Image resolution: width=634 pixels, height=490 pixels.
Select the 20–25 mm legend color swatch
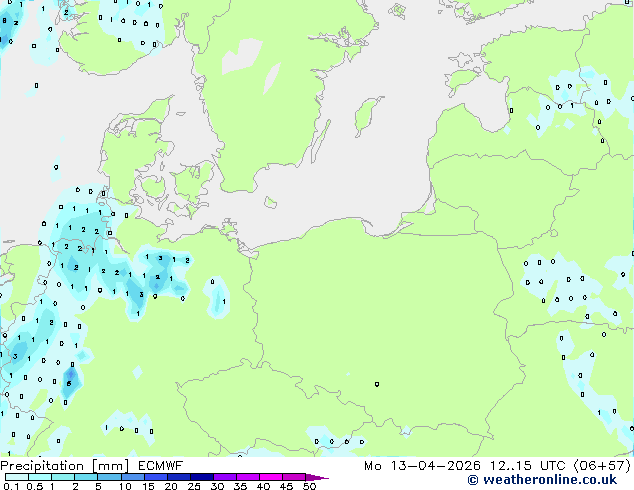coord(178,477)
